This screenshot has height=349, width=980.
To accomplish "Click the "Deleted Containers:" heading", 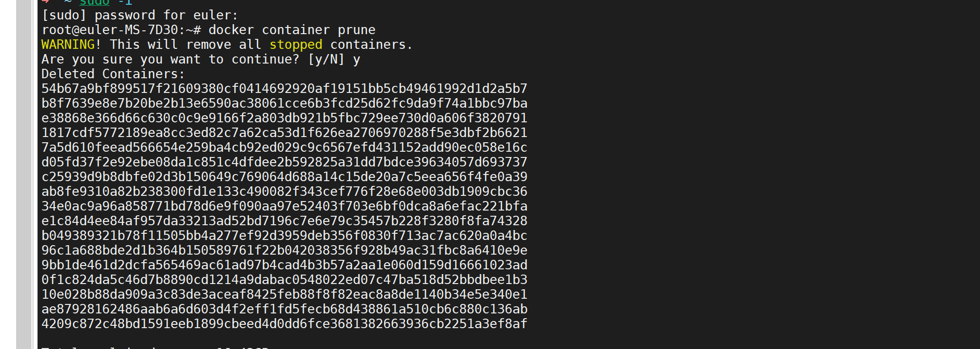I will click(113, 74).
